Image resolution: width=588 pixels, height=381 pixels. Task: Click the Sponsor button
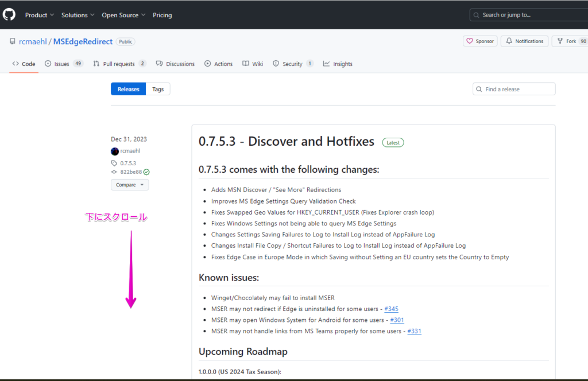coord(481,41)
